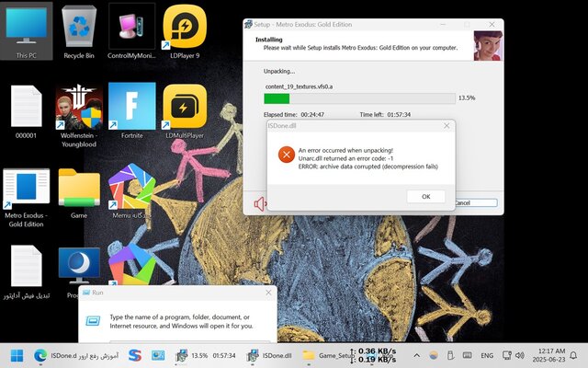
Task: Open the Windows Start menu
Action: [x=17, y=355]
